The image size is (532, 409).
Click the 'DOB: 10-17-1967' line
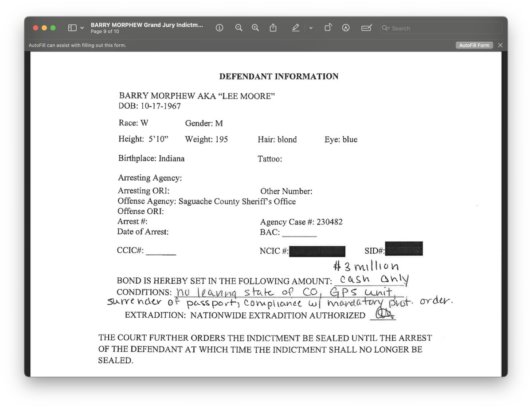point(149,106)
